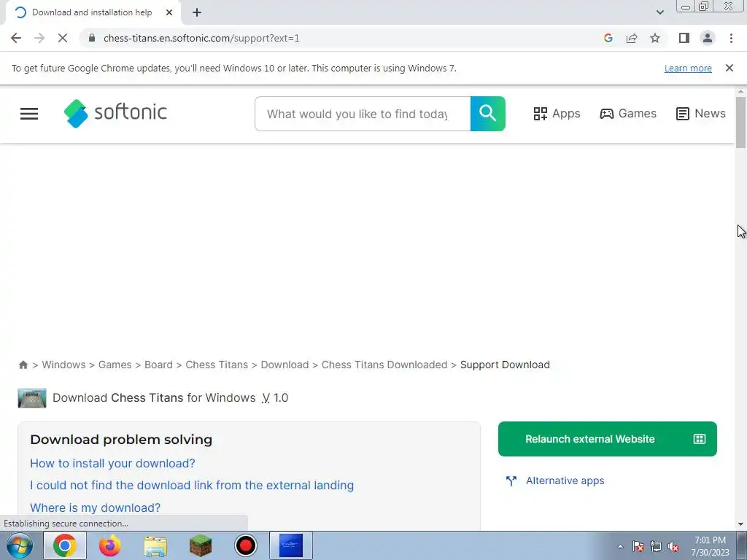Click the Relaunch external Website button
Image resolution: width=747 pixels, height=560 pixels.
coord(608,439)
